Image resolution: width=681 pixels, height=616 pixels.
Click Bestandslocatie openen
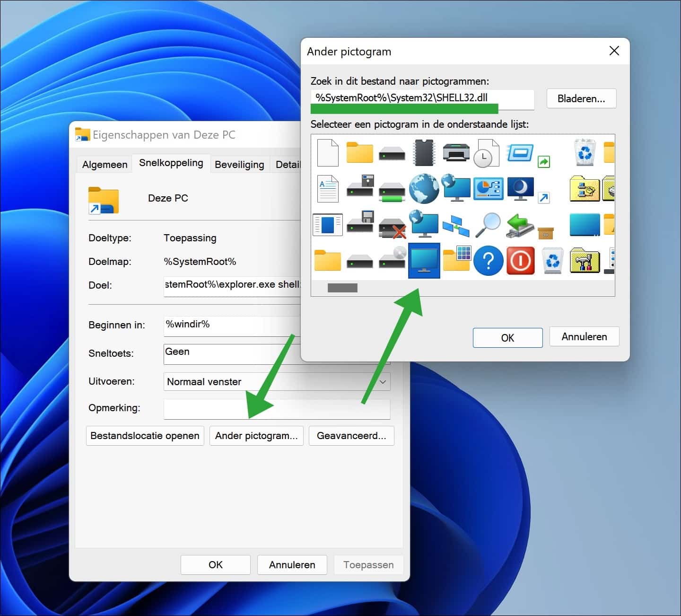pos(145,436)
